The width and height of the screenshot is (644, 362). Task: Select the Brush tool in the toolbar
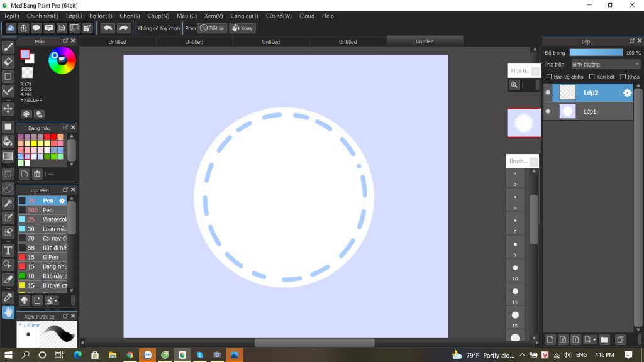(8, 47)
